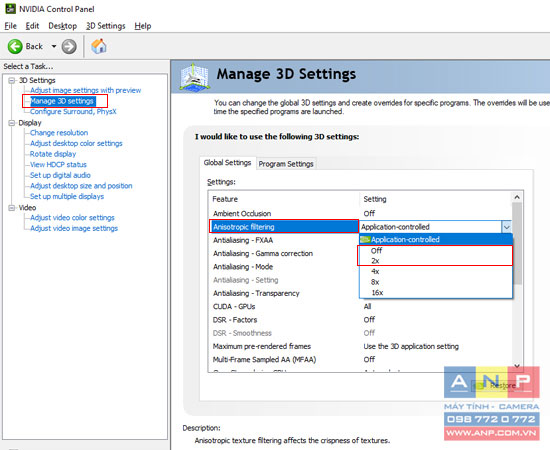Click the green Back arrow icon
550x450 pixels.
pos(15,46)
